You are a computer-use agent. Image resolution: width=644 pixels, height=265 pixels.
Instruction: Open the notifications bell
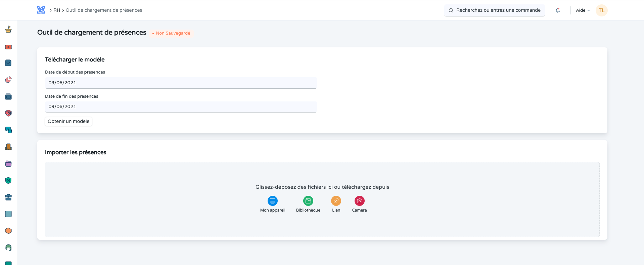click(x=557, y=10)
